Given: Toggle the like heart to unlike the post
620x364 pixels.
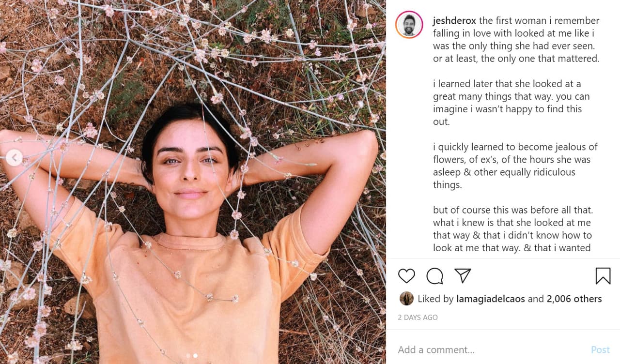Looking at the screenshot, I should point(406,276).
